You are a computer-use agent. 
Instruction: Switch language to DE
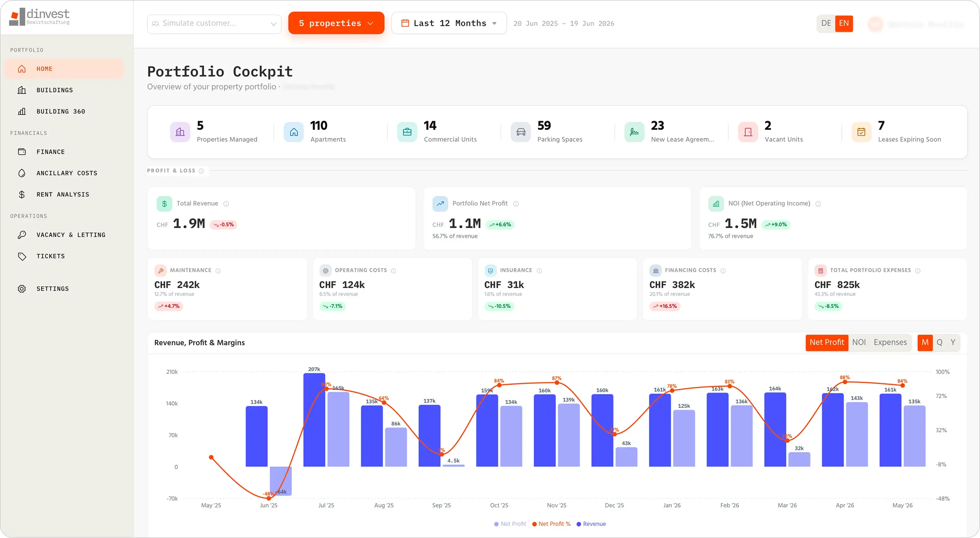(826, 23)
